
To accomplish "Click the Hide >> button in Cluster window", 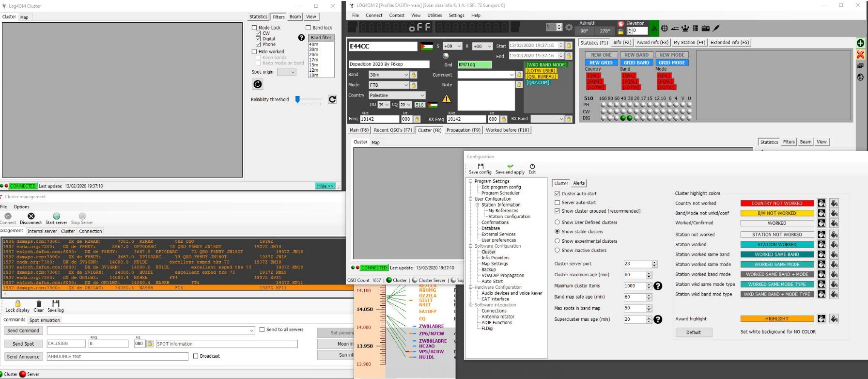I will point(325,186).
